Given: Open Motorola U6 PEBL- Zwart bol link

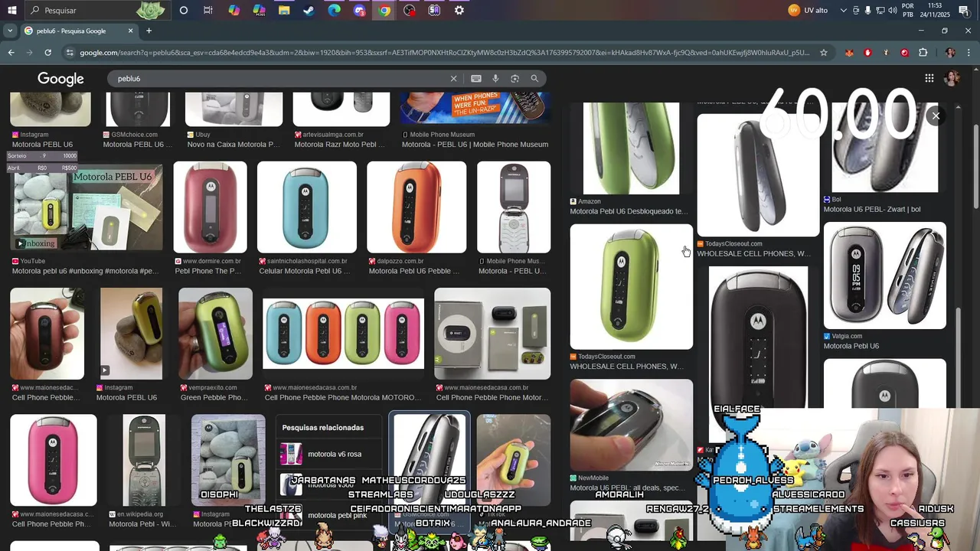Looking at the screenshot, I should point(872,209).
